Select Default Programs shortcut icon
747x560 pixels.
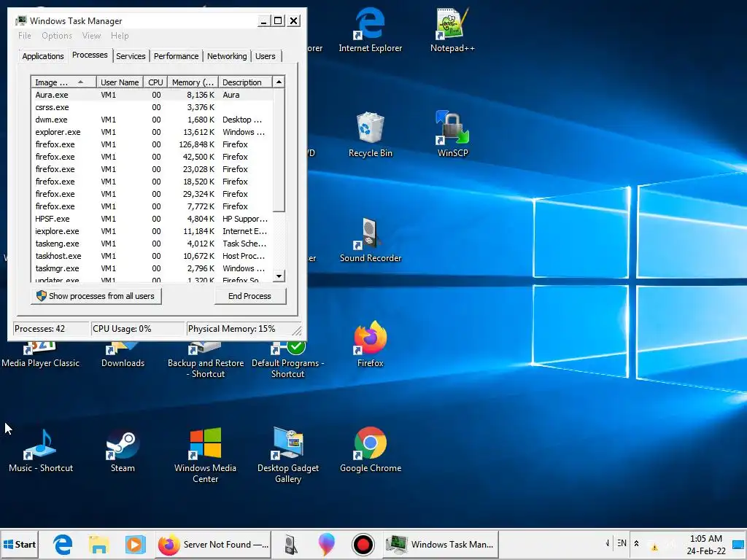pyautogui.click(x=287, y=361)
